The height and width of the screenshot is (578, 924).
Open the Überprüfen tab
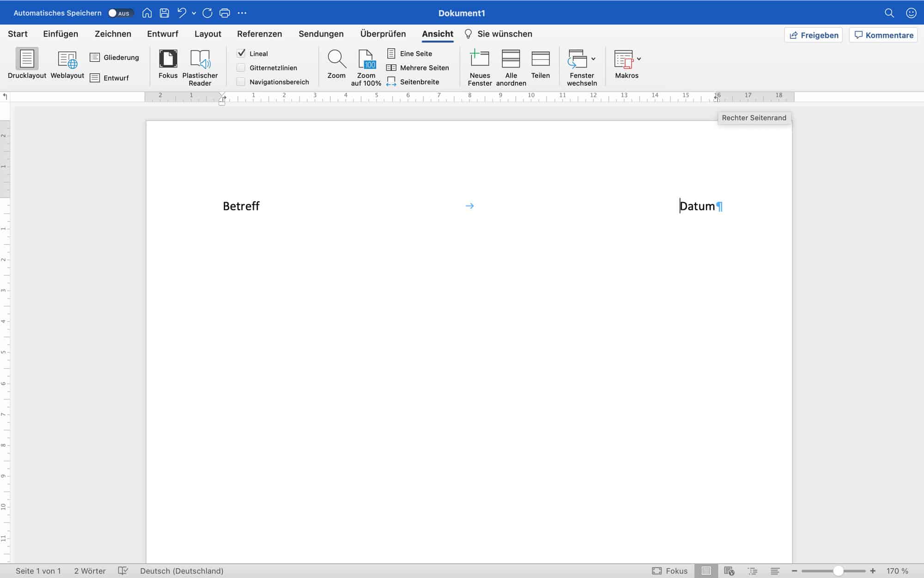(383, 34)
